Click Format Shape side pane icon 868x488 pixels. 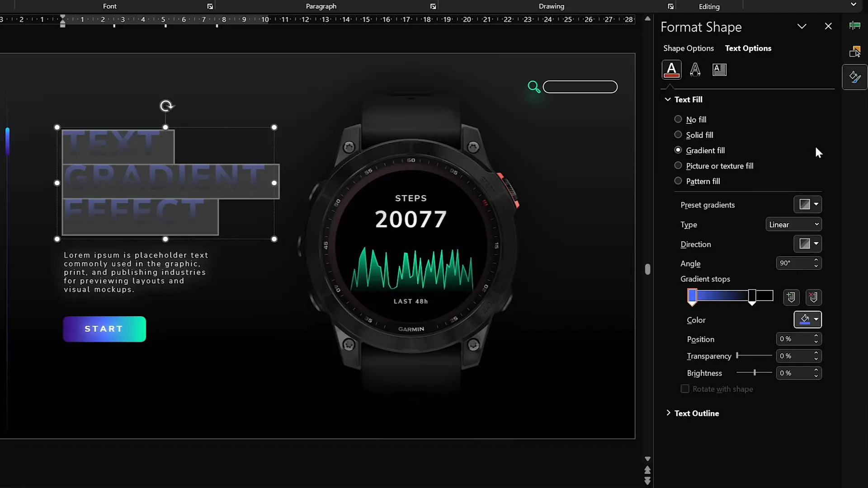tap(854, 77)
